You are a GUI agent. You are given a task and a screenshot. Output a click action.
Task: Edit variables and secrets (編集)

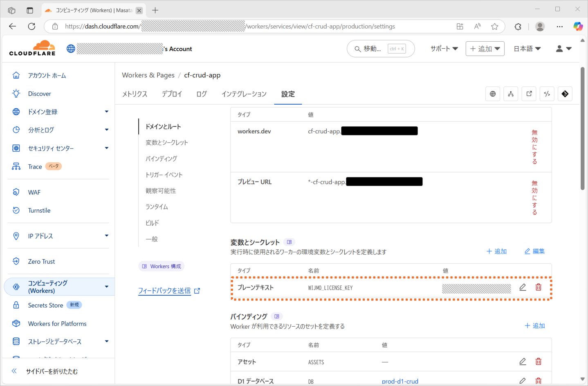(534, 251)
